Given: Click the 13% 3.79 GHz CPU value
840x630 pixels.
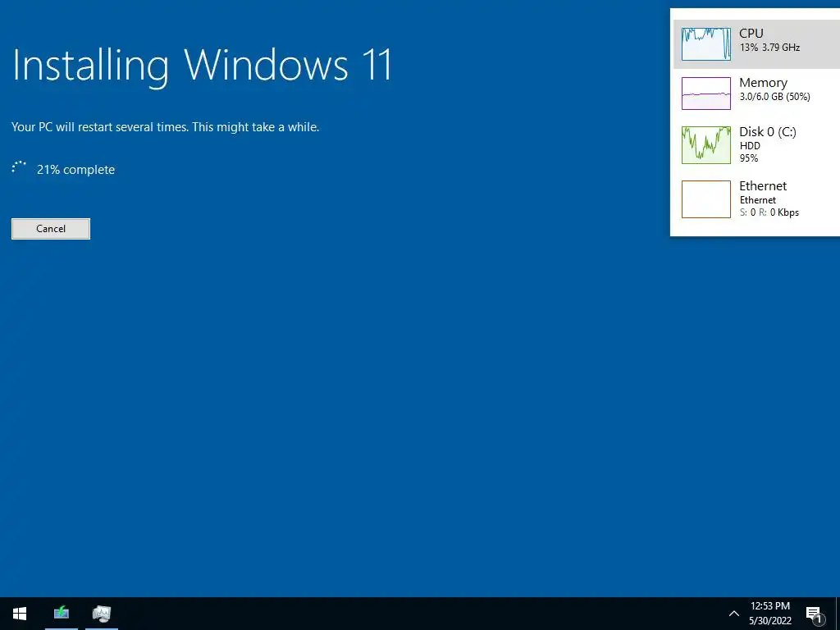Looking at the screenshot, I should point(769,48).
